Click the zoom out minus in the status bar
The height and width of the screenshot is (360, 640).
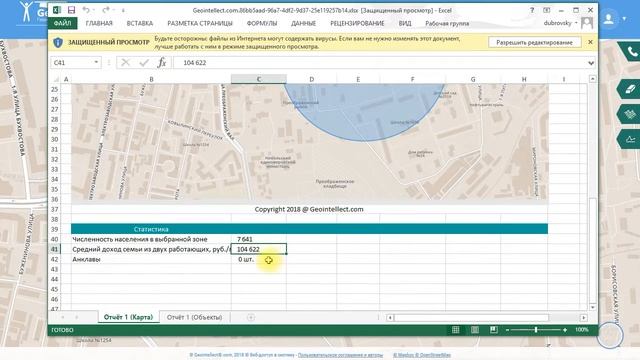tap(507, 330)
